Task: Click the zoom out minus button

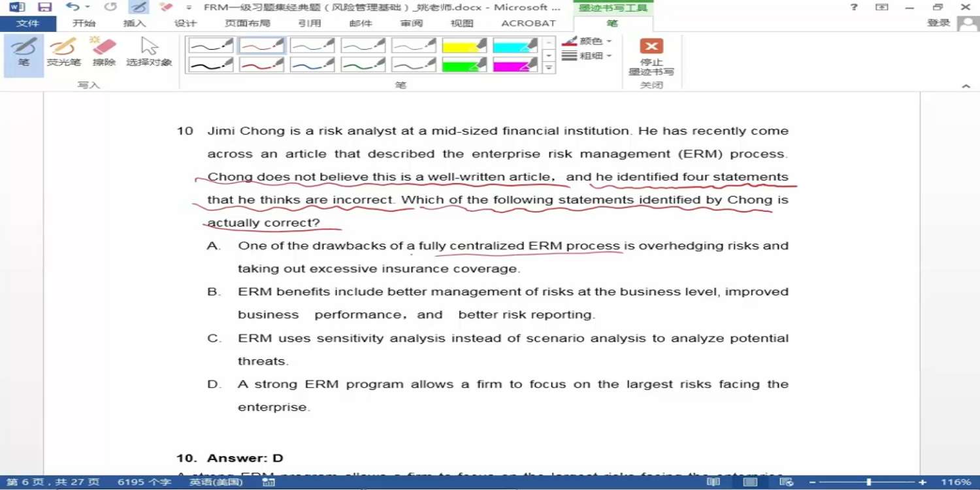Action: coord(813,482)
